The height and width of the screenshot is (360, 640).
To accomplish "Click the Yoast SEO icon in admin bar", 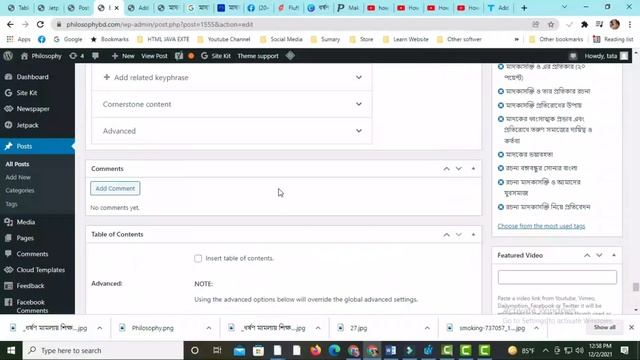I will (179, 56).
